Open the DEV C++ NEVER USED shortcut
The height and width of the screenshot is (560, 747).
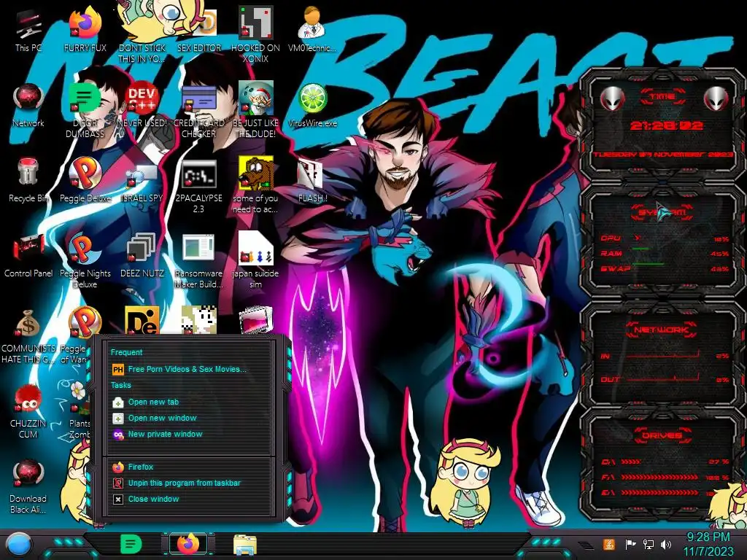[x=142, y=106]
